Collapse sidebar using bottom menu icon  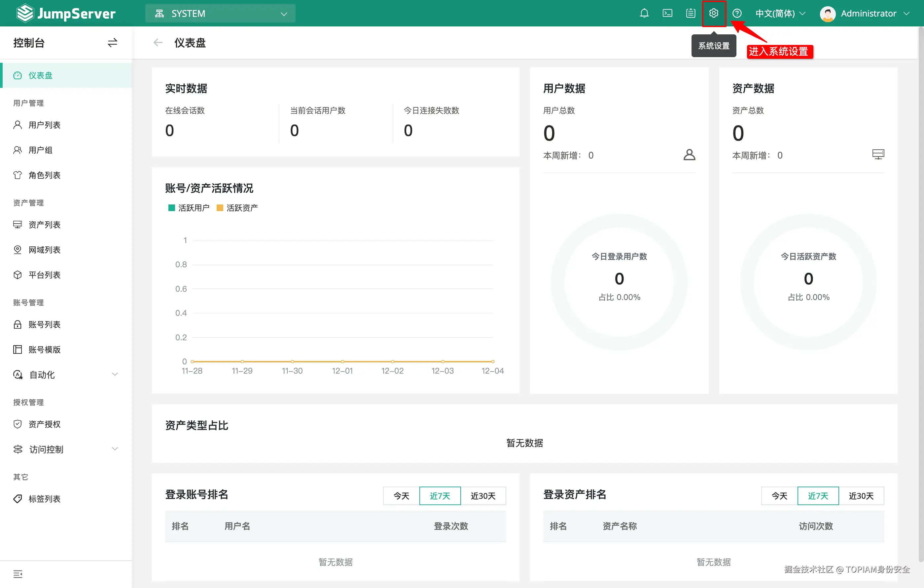[x=18, y=574]
